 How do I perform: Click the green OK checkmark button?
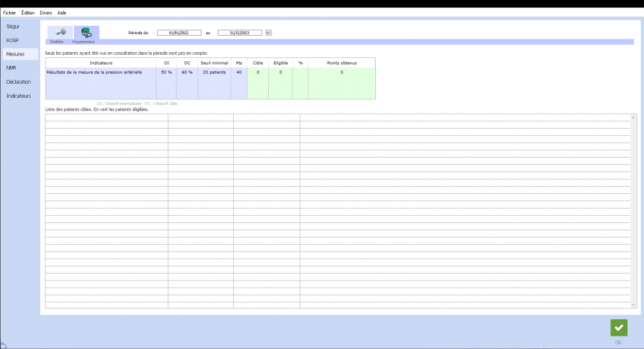(618, 328)
